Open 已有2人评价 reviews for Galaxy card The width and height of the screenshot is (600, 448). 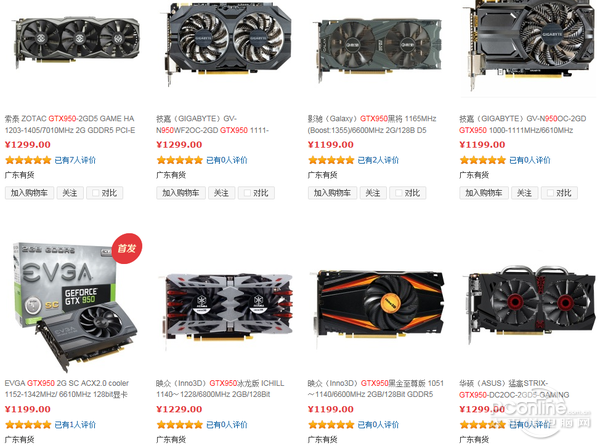378,160
